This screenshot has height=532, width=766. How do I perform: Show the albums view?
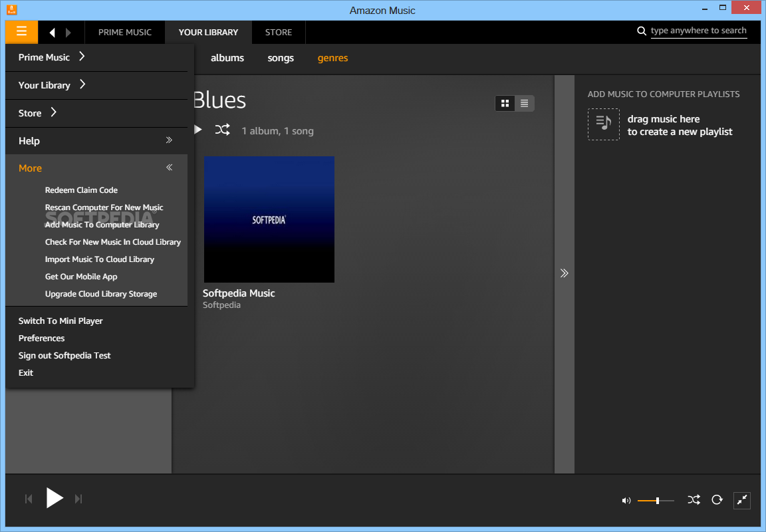click(227, 58)
